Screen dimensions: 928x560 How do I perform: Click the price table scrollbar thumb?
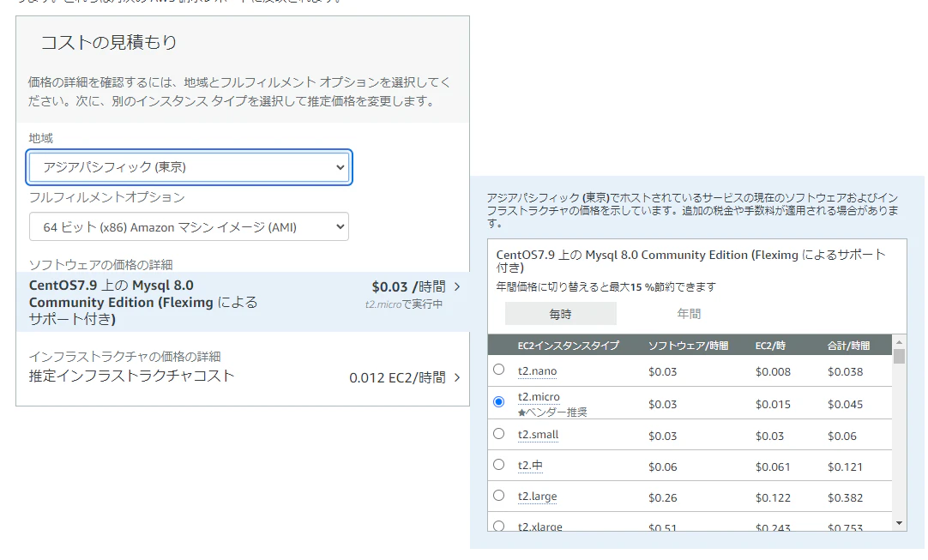[x=899, y=357]
